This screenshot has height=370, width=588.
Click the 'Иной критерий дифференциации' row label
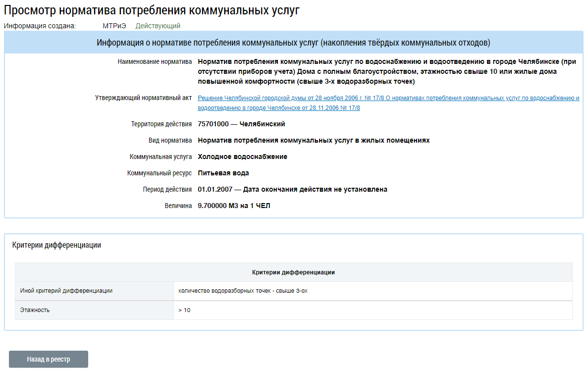coord(66,291)
